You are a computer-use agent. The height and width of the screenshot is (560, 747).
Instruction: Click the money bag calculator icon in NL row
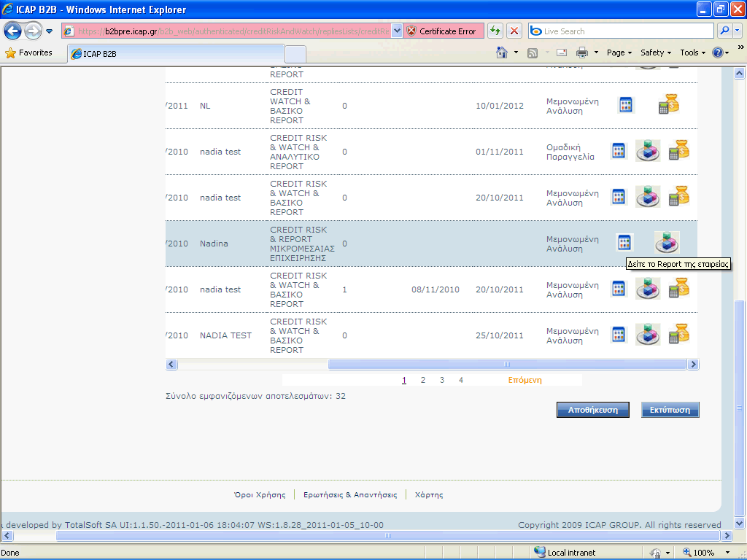click(668, 104)
